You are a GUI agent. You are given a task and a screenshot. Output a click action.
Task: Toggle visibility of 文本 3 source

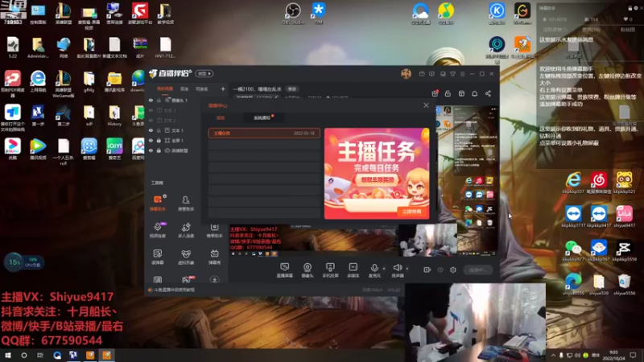pos(151,110)
